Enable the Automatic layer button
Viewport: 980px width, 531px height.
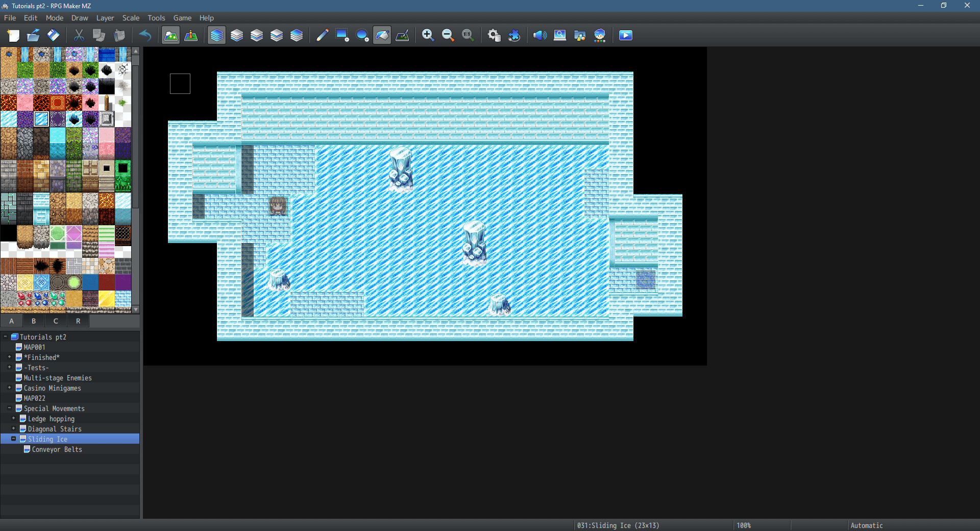216,35
